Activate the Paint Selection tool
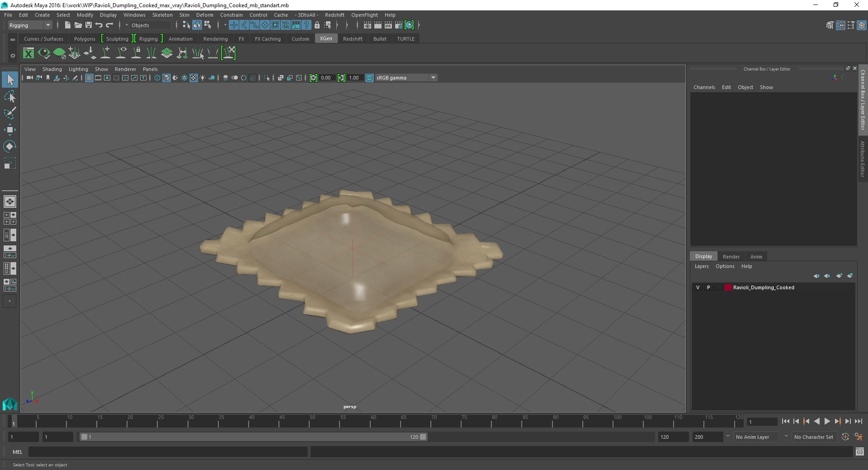Screen dimensions: 868x470 click(x=10, y=113)
